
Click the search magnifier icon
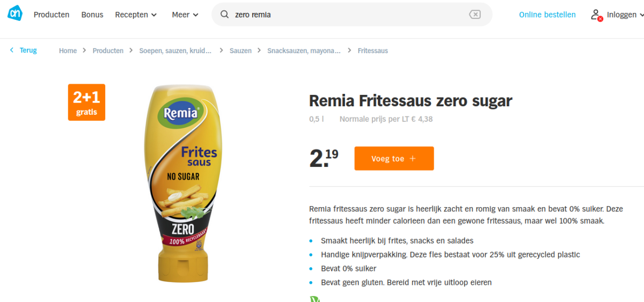[x=225, y=14]
